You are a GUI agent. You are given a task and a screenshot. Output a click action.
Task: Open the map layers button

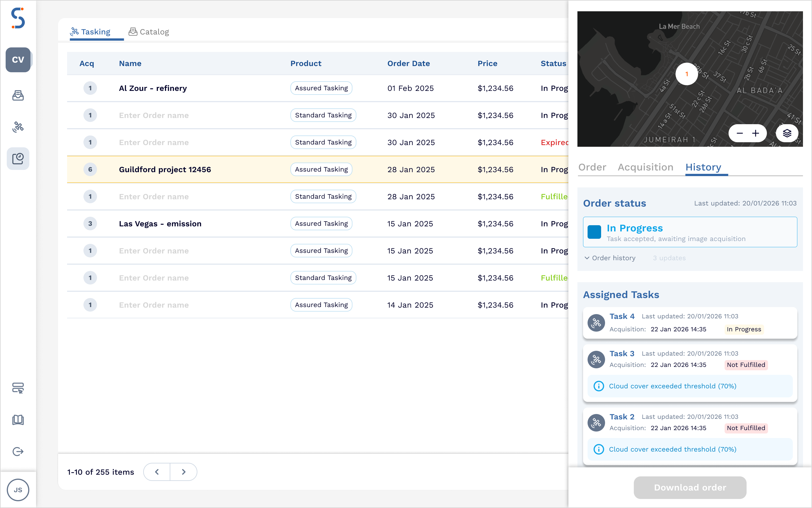tap(787, 133)
